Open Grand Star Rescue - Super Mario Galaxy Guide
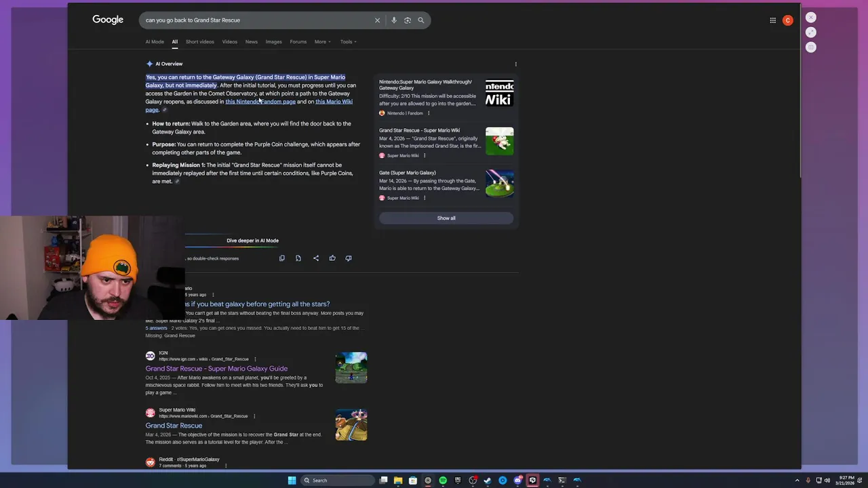 pos(216,369)
